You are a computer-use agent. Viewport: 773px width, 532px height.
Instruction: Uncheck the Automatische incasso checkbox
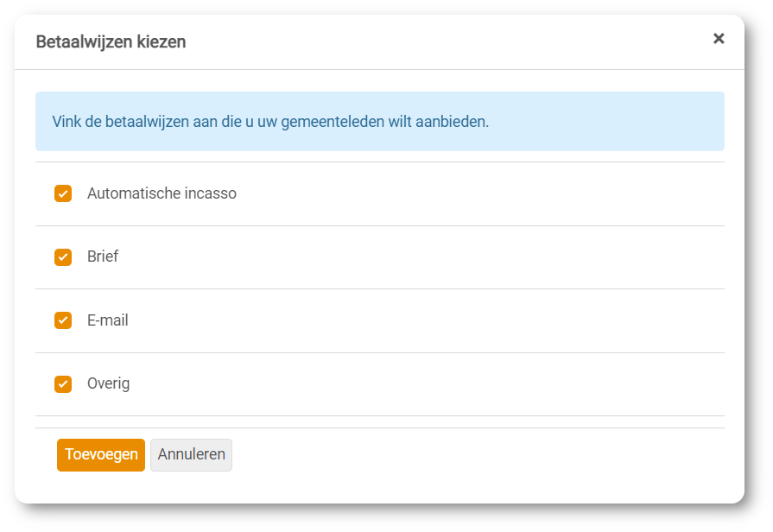63,193
